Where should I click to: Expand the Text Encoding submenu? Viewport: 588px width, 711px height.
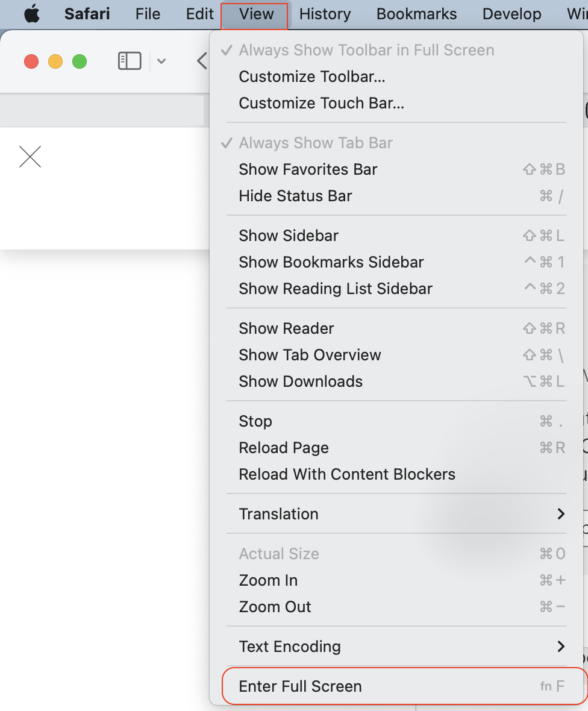[x=396, y=647]
